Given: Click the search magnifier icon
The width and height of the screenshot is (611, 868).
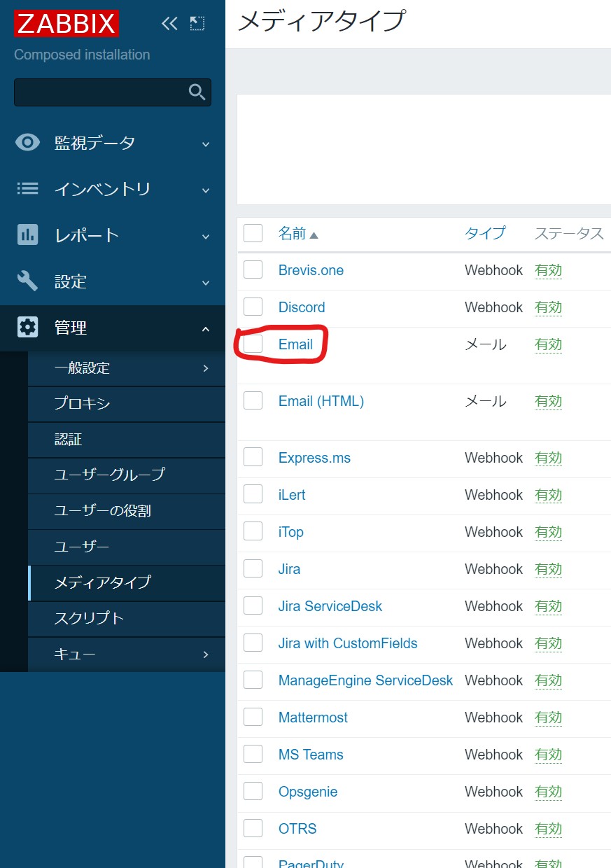Looking at the screenshot, I should coord(196,92).
